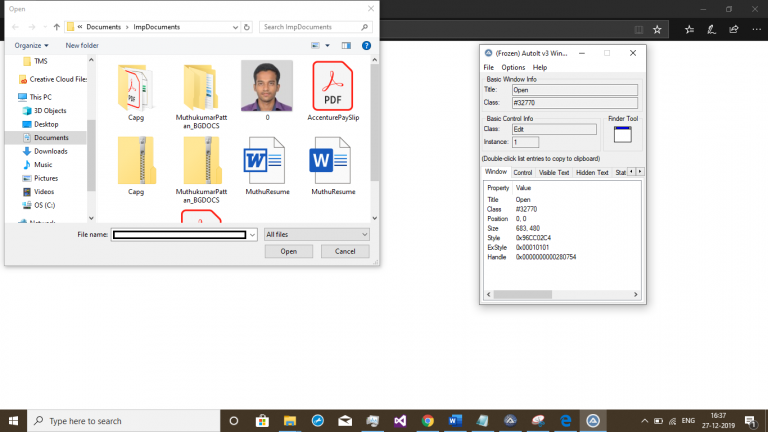Select the AccenturePaySlip PDF file

coord(333,91)
